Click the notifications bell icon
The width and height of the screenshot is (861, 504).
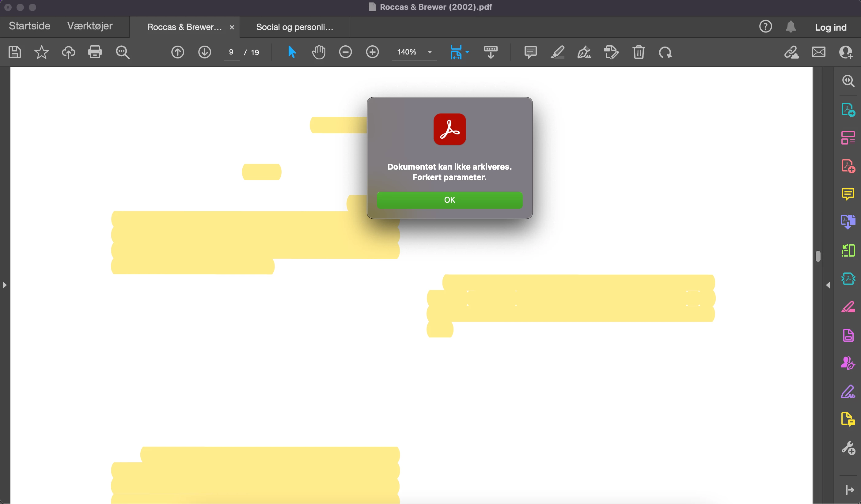791,27
